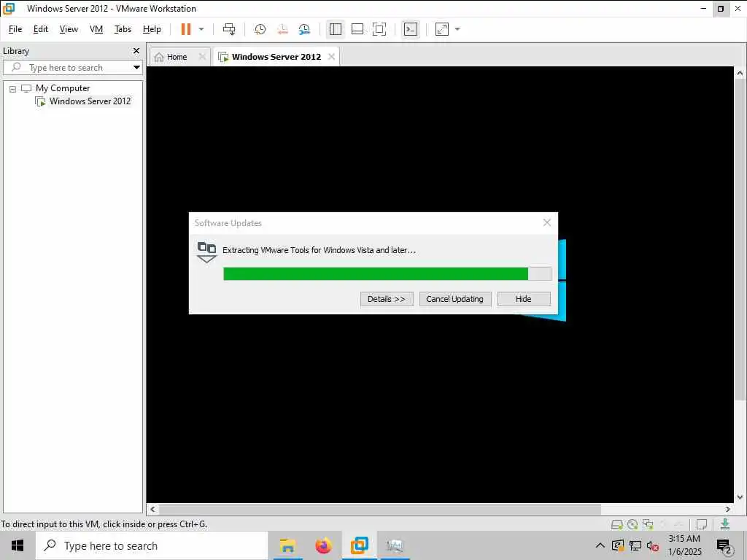Open the Windows Start menu
Image resolution: width=747 pixels, height=560 pixels.
coord(18,545)
